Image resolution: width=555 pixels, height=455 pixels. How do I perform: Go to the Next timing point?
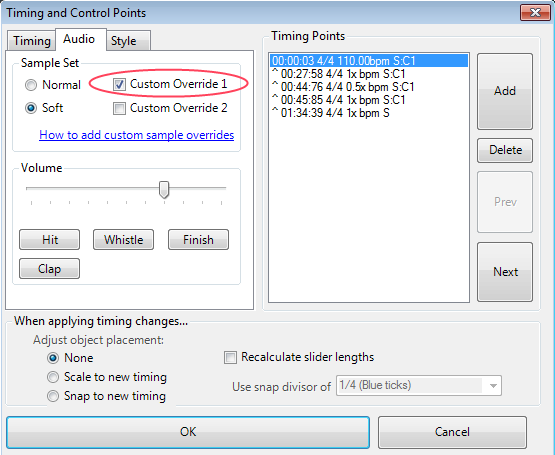(505, 272)
